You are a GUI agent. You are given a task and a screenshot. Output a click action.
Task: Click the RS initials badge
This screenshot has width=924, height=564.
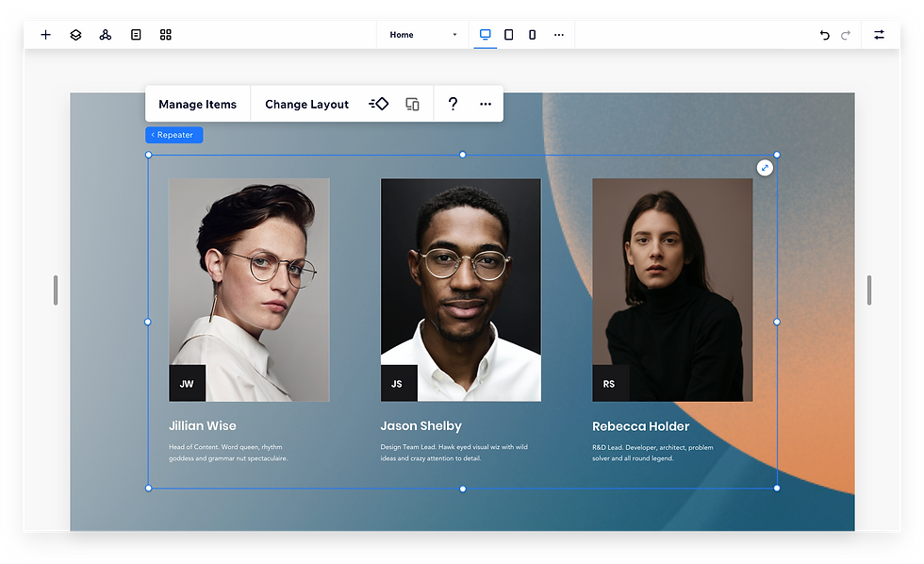pos(611,384)
